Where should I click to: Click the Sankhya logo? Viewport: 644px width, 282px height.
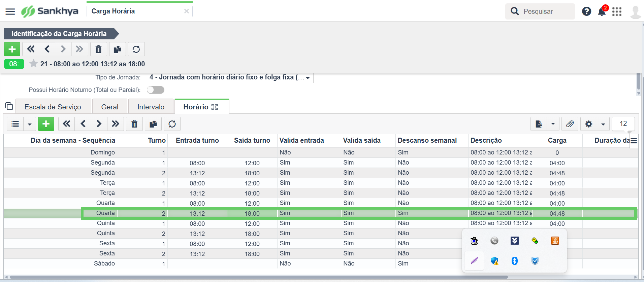click(50, 11)
